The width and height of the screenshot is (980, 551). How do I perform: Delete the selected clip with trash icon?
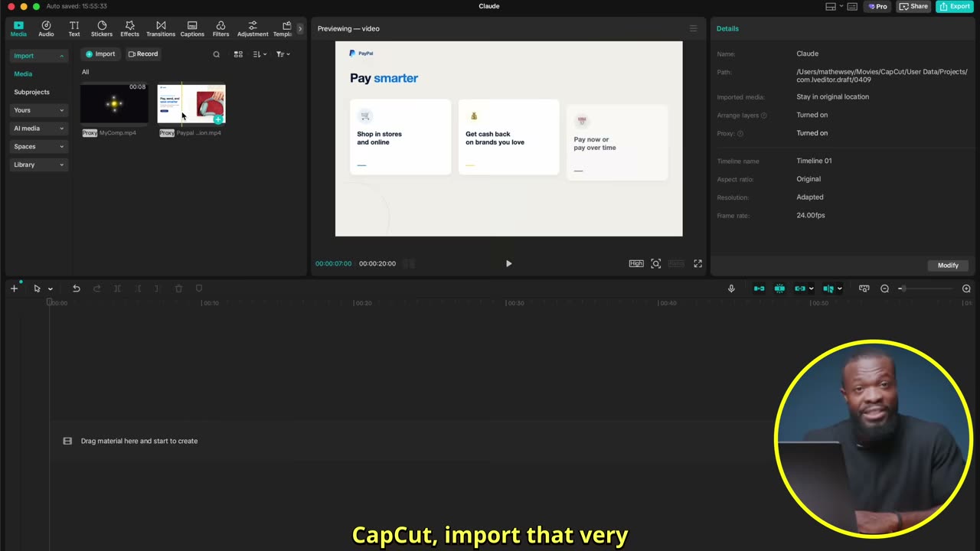pos(178,289)
